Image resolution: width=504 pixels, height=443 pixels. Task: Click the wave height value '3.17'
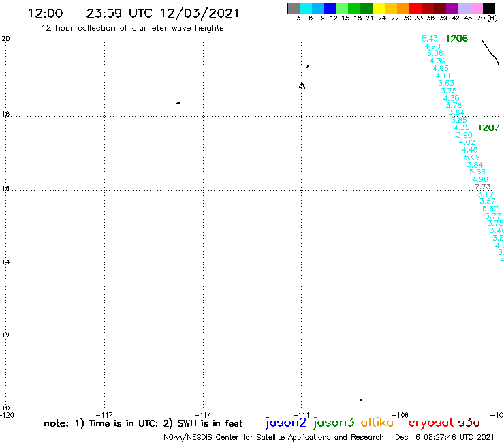(486, 194)
